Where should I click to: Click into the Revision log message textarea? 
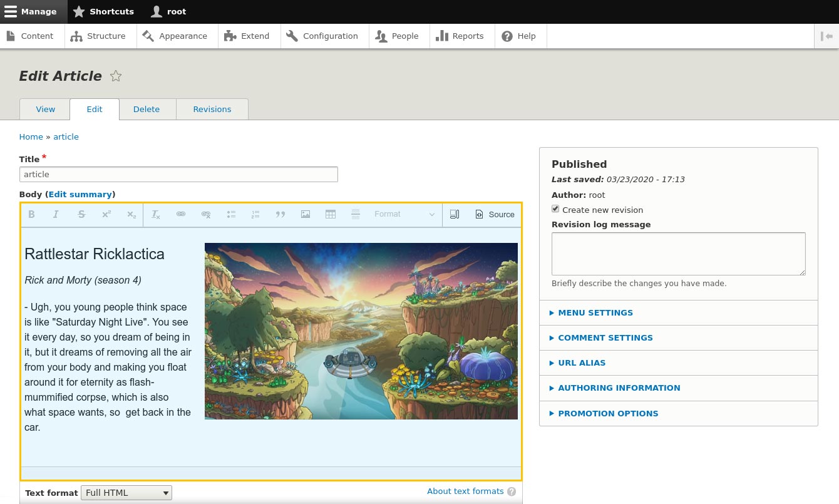tap(678, 254)
